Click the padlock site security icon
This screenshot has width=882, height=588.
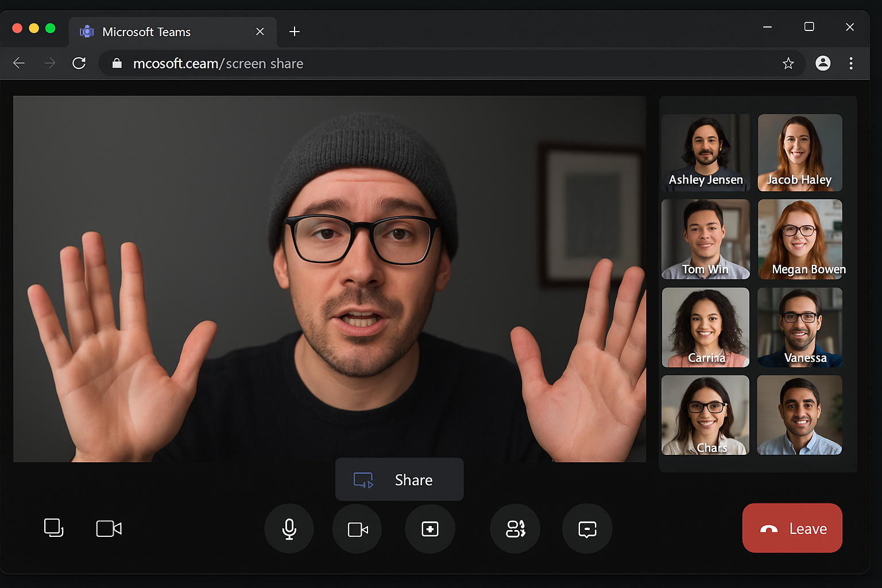click(x=117, y=63)
